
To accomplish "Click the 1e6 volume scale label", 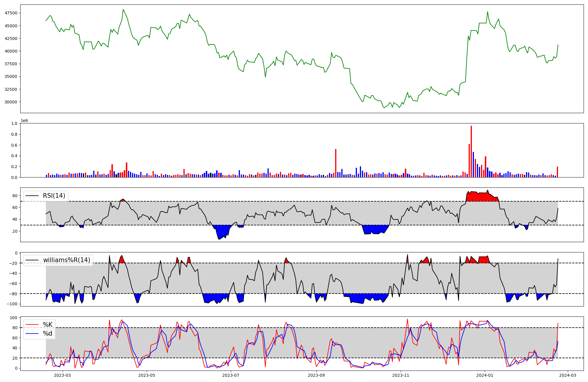I will click(x=24, y=121).
